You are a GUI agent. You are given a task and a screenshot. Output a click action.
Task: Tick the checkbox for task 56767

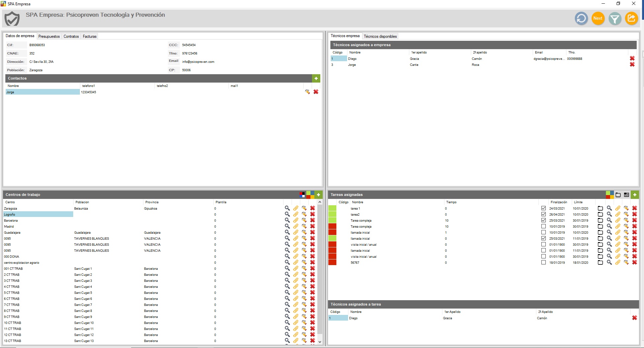543,262
